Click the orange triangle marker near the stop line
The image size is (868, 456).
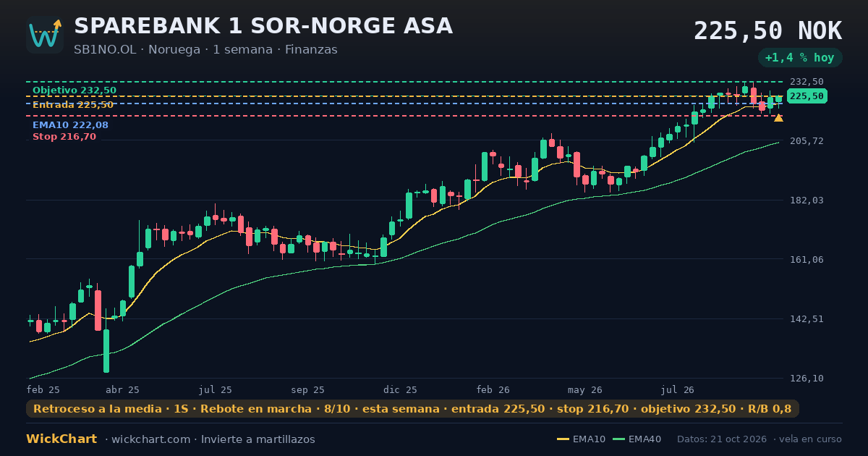778,117
